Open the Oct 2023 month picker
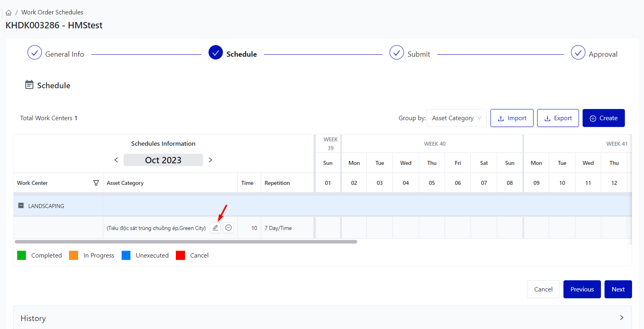Viewport: 644px width, 329px height. point(163,160)
